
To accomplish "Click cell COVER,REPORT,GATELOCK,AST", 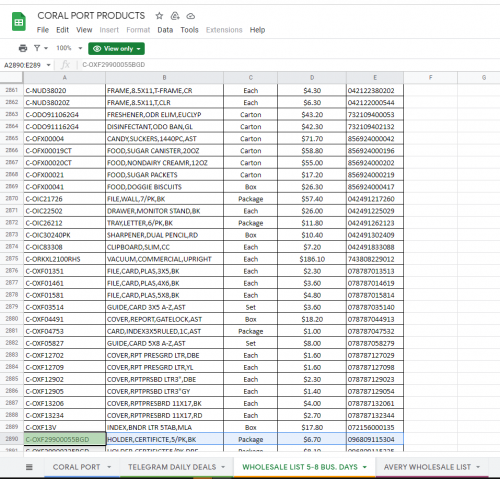I will point(164,319).
